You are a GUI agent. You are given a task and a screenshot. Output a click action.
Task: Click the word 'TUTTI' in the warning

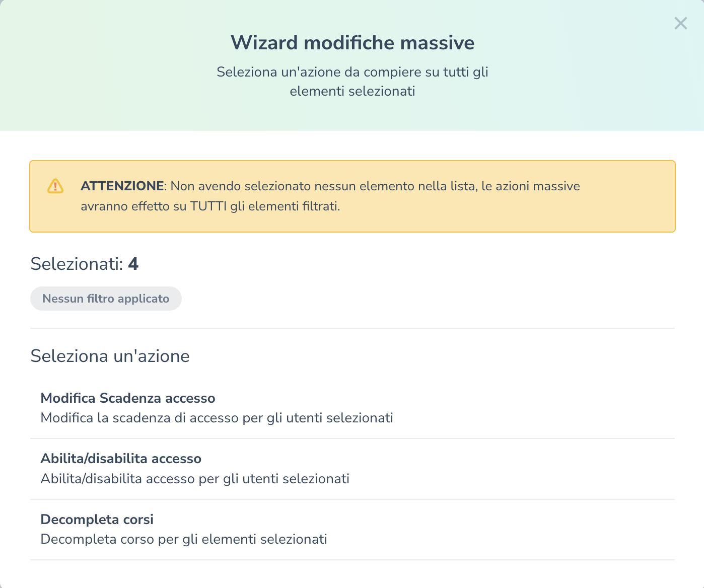click(x=208, y=206)
